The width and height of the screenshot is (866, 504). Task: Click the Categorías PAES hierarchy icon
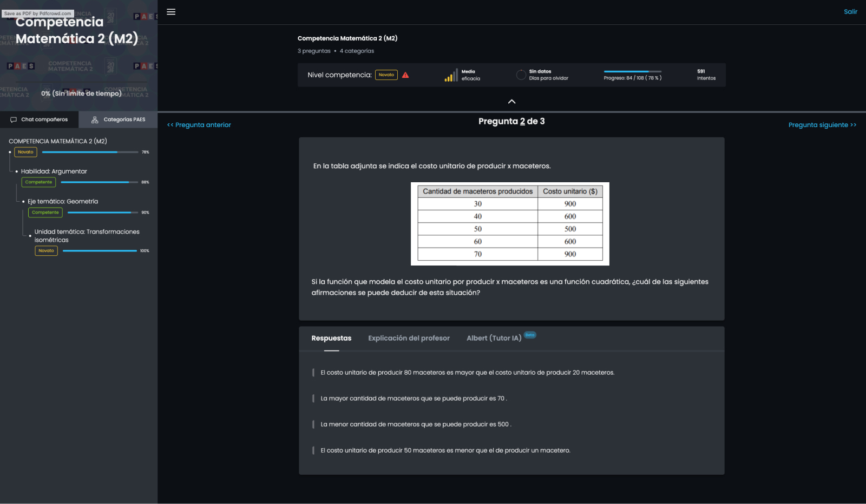coord(95,120)
